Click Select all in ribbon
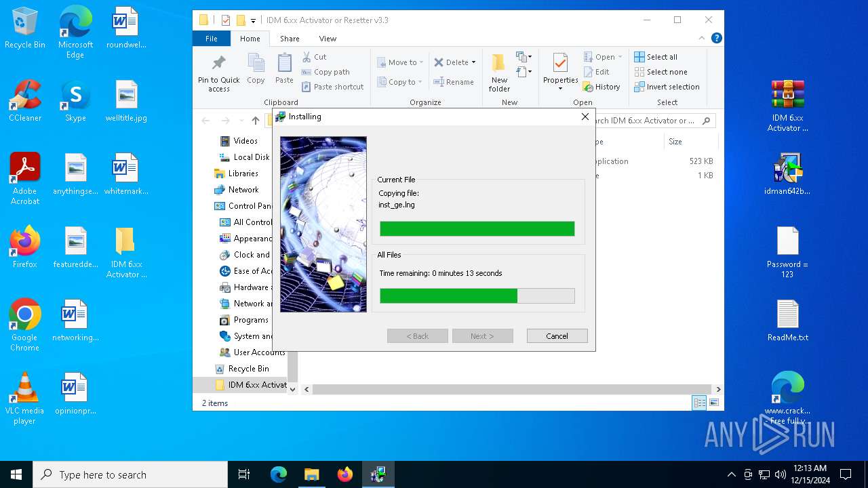Image resolution: width=868 pixels, height=488 pixels. pyautogui.click(x=656, y=57)
